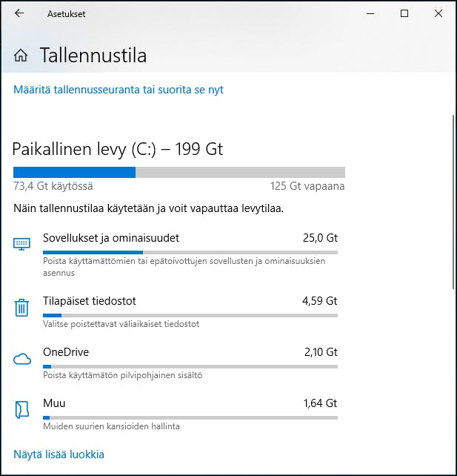Click the 25,0 Gt apps size value

(320, 238)
